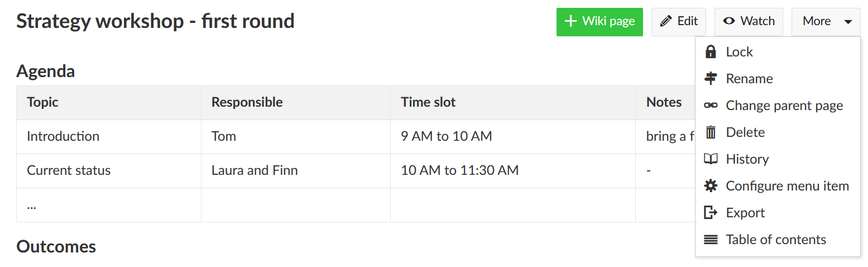Click the Table of contents lines icon
Screen dimensions: 868x267
click(x=711, y=240)
